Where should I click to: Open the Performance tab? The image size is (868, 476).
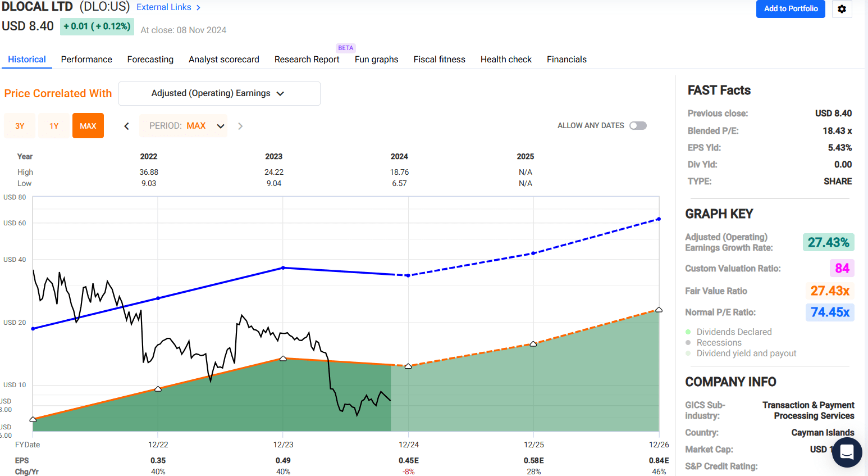pos(86,59)
